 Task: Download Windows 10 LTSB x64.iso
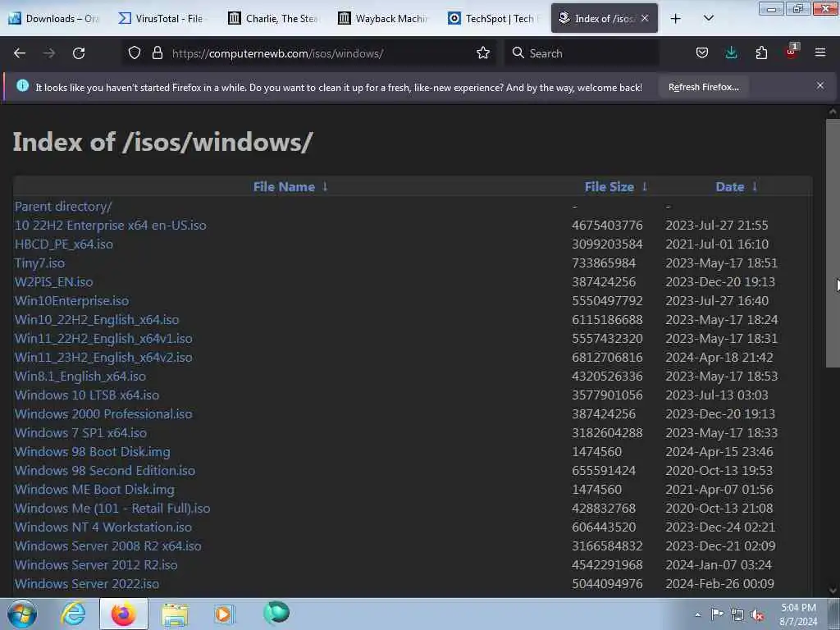coord(87,395)
